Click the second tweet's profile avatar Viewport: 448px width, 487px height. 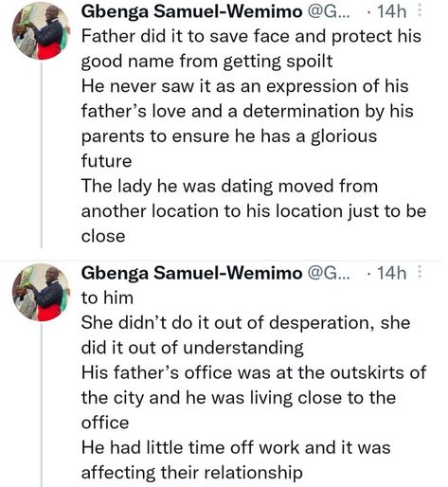point(41,293)
